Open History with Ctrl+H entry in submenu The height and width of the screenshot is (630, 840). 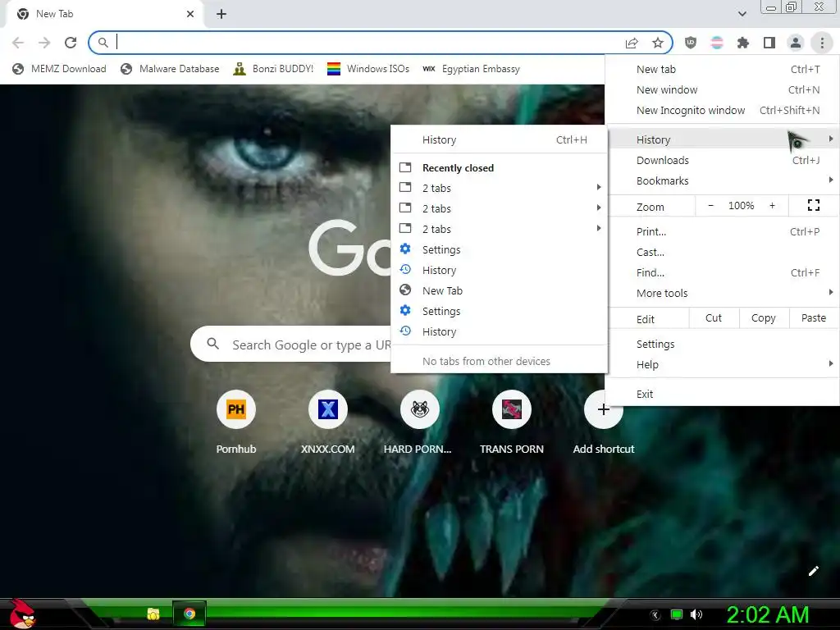(500, 139)
